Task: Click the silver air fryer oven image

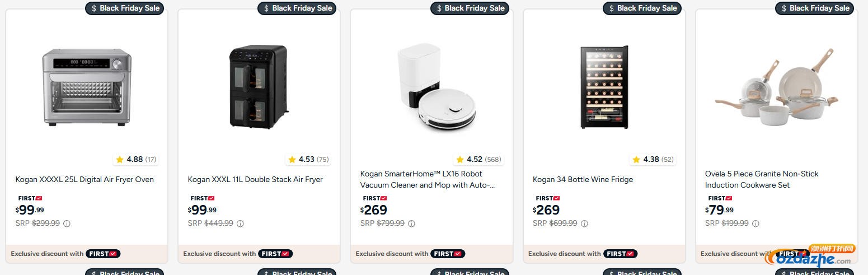Action: 87,87
